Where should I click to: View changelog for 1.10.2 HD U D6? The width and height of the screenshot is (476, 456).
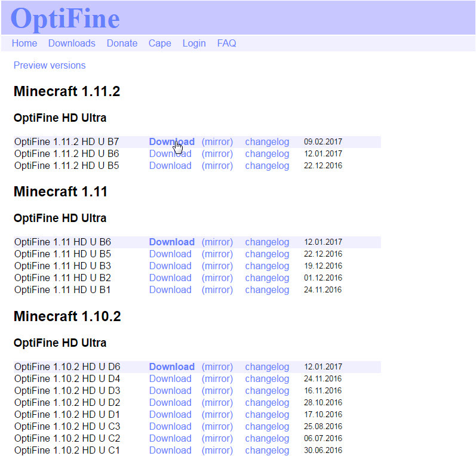tap(267, 366)
